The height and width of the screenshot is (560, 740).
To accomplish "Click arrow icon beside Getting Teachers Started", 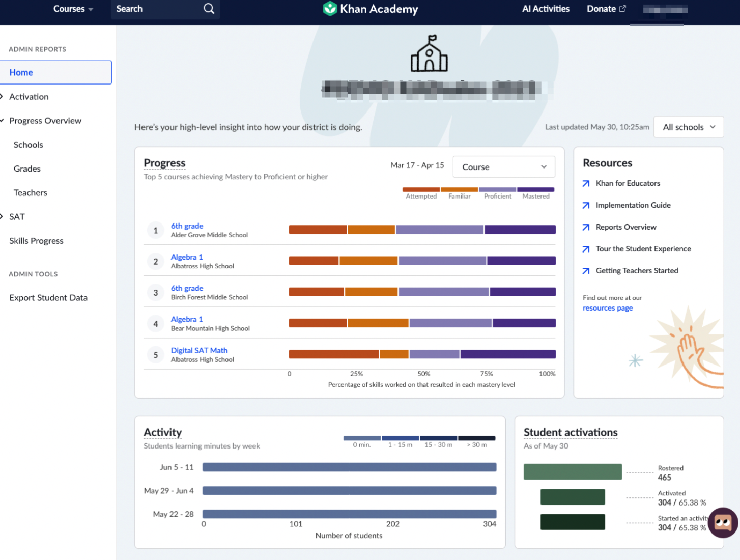I will (586, 271).
